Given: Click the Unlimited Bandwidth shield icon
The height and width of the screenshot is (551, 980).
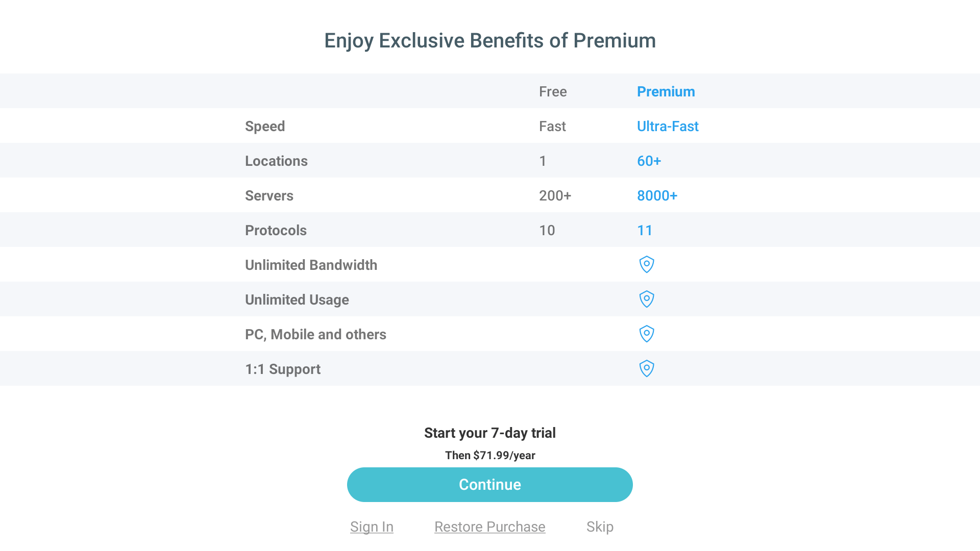Looking at the screenshot, I should point(647,264).
